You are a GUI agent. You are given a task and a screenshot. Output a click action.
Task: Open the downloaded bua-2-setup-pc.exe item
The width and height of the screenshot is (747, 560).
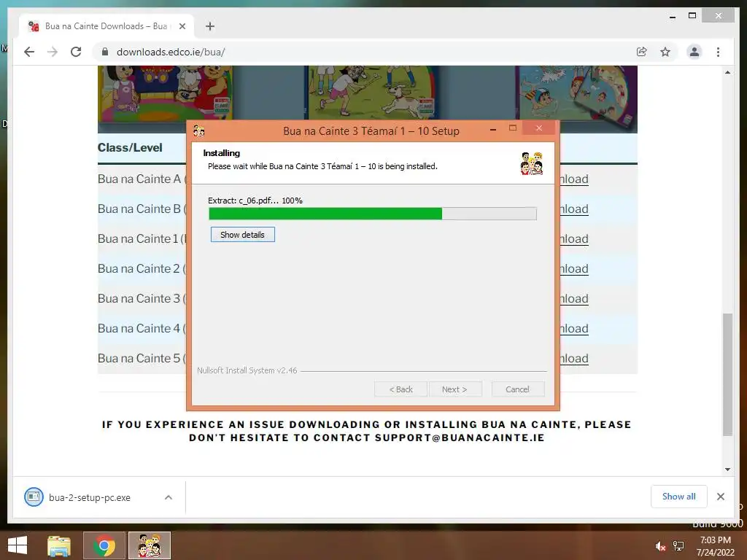coord(90,497)
